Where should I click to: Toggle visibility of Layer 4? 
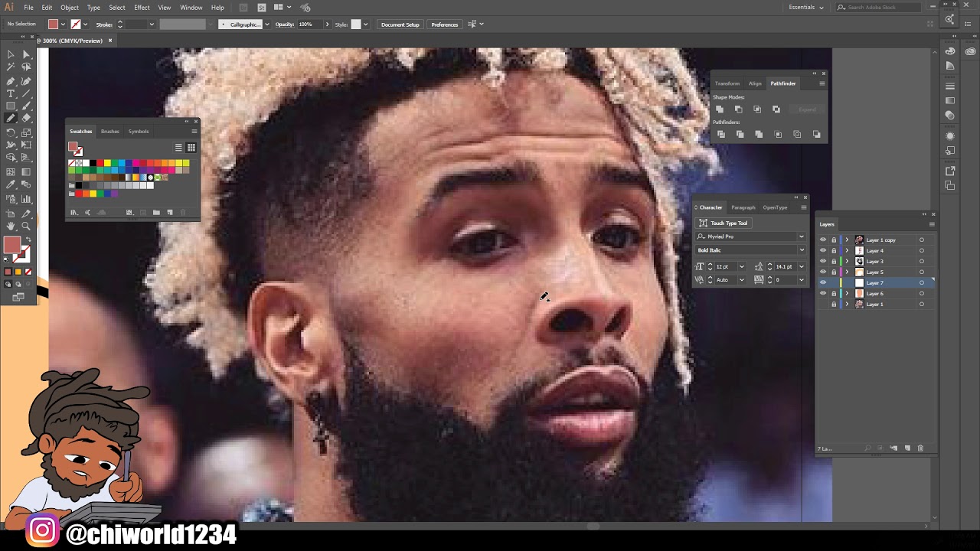[x=823, y=250]
